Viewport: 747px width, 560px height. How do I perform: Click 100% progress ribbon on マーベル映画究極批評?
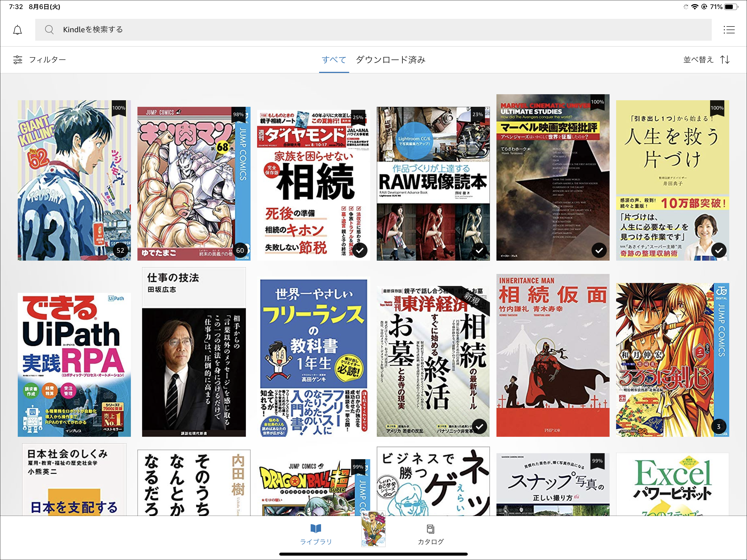point(597,103)
